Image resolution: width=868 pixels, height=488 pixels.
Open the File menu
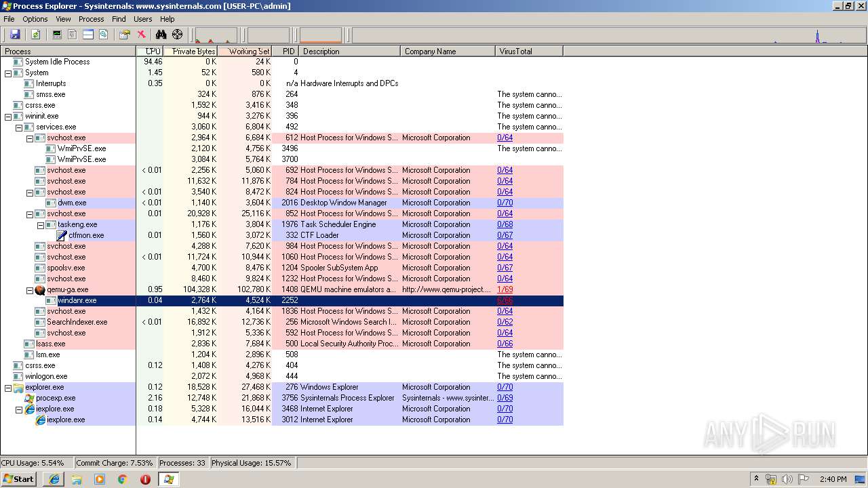pyautogui.click(x=9, y=19)
